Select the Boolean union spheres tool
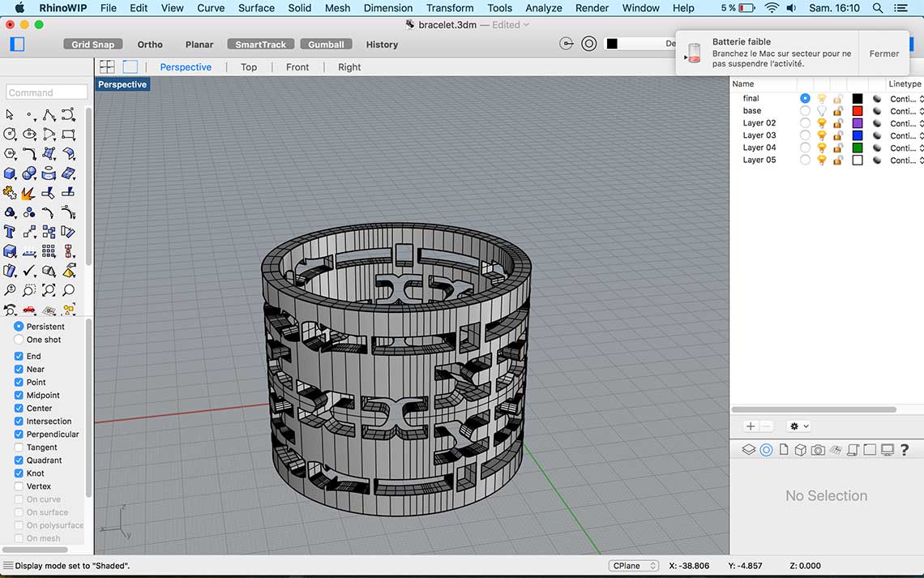The width and height of the screenshot is (924, 578). click(29, 173)
